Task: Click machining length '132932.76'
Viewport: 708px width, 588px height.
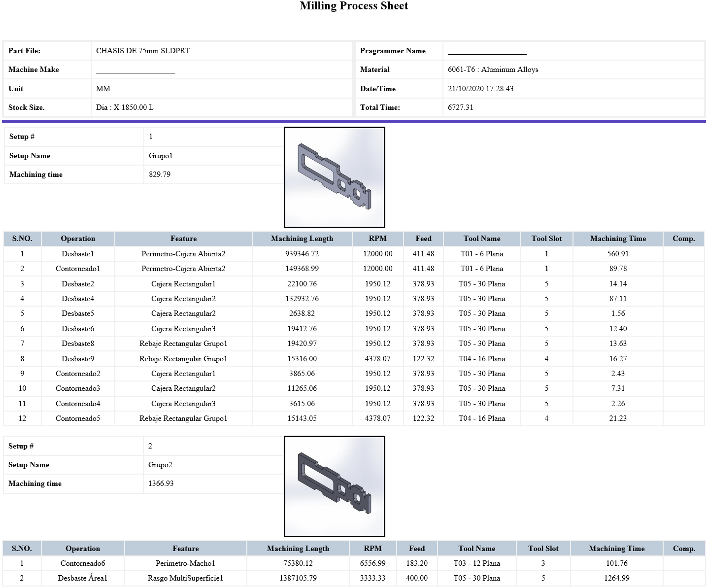Action: [302, 299]
